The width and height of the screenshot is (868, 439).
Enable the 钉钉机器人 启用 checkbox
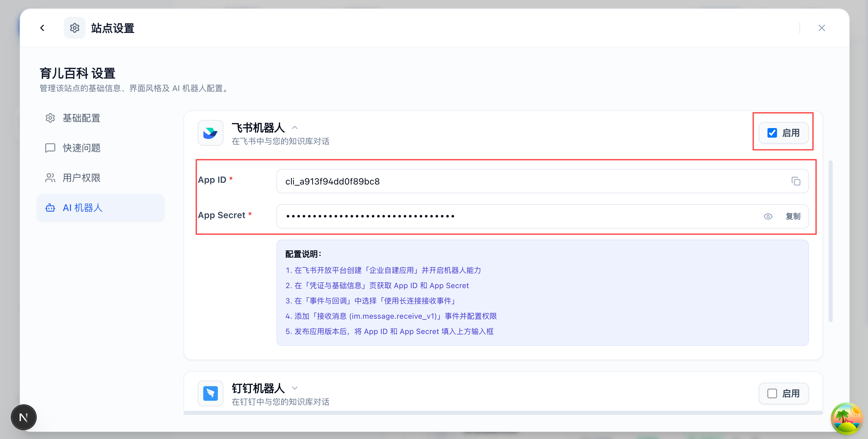click(772, 393)
